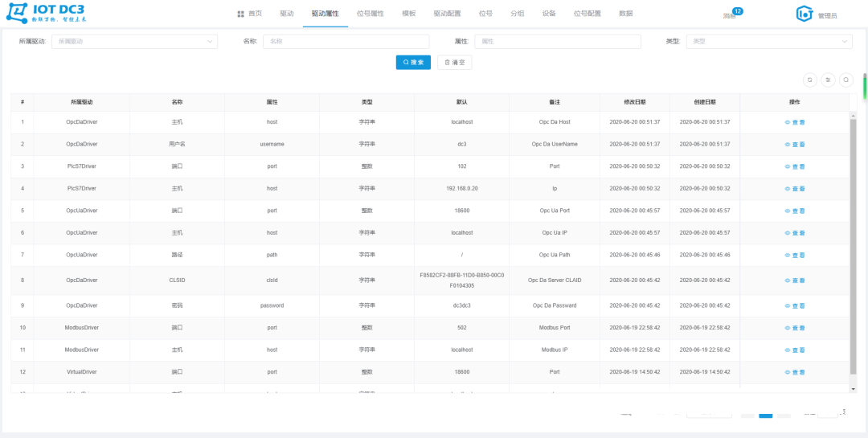Expand the 类型 dropdown

(768, 41)
